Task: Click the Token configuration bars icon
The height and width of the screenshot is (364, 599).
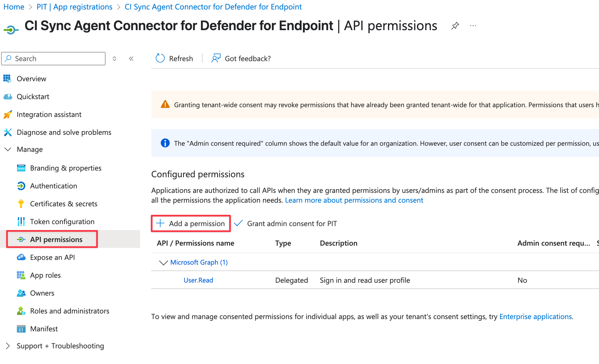Action: point(21,222)
